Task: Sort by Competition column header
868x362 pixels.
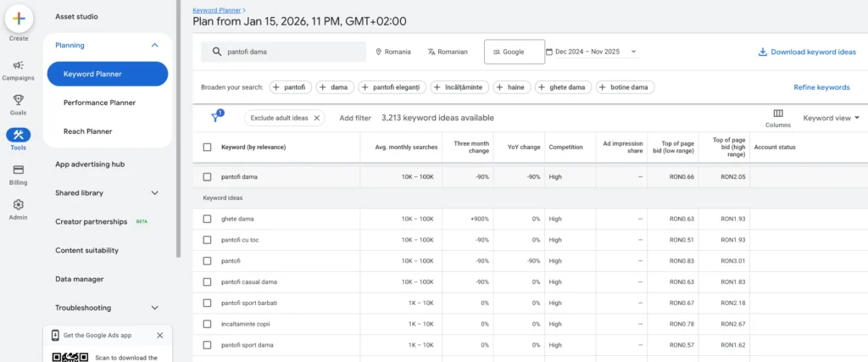Action: [565, 148]
